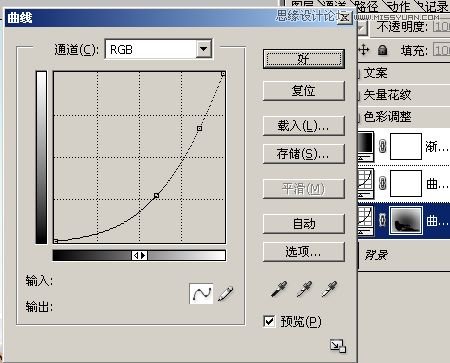The image size is (450, 363).
Task: Select the 背景 layer
Action: (405, 255)
